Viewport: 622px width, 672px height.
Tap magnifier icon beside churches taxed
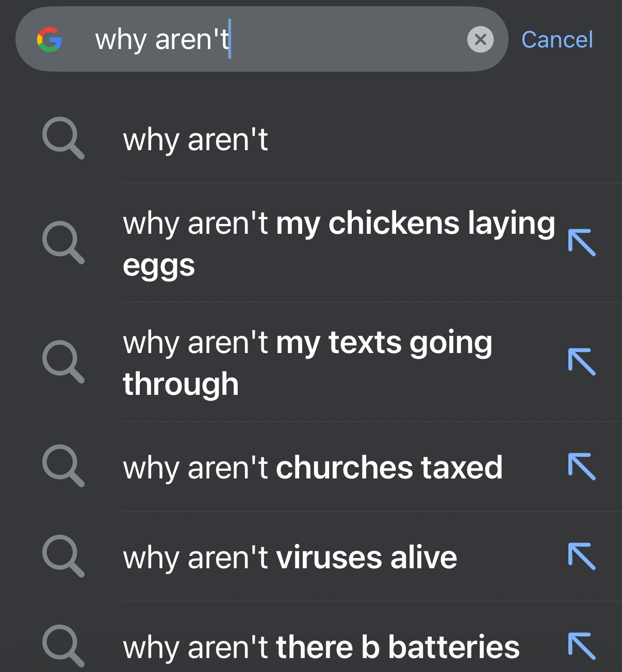[63, 466]
